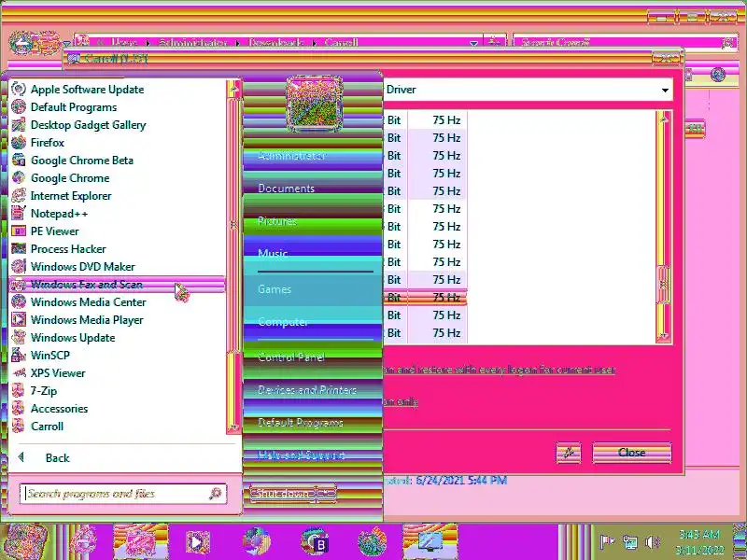The image size is (747, 560).
Task: Open Computer from start menu
Action: pyautogui.click(x=283, y=322)
